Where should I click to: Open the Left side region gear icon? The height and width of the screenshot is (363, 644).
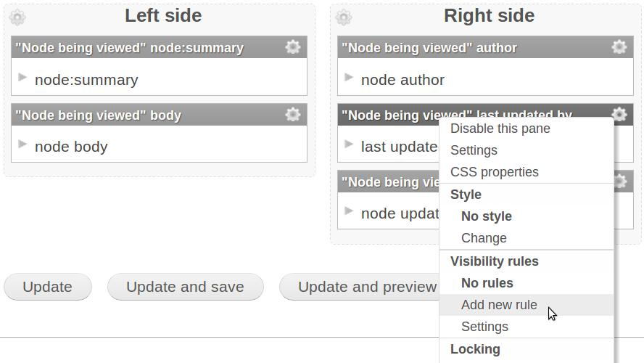pyautogui.click(x=17, y=17)
